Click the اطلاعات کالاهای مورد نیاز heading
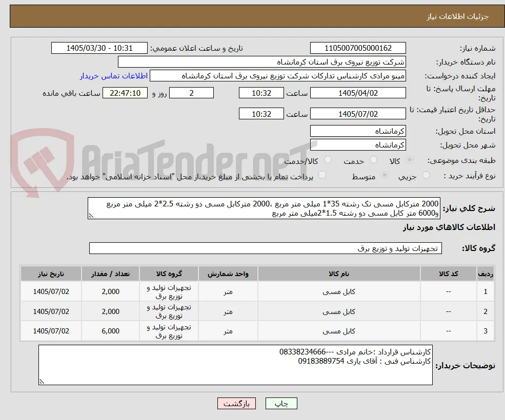505x420 pixels. pos(449,227)
